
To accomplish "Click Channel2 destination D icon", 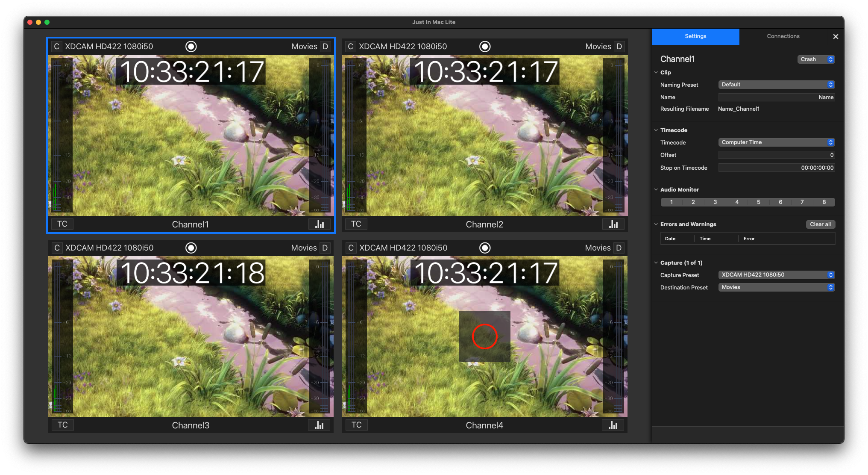I will pyautogui.click(x=619, y=47).
